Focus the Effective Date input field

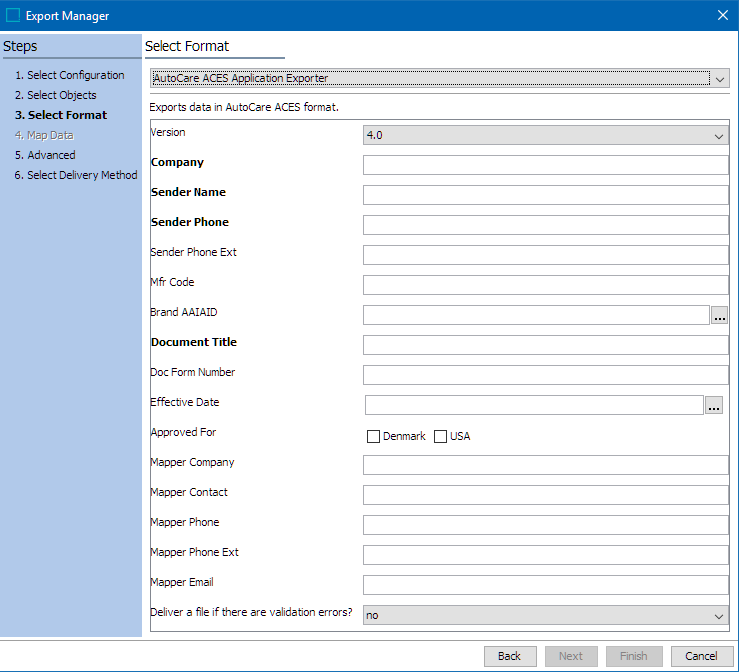(534, 405)
